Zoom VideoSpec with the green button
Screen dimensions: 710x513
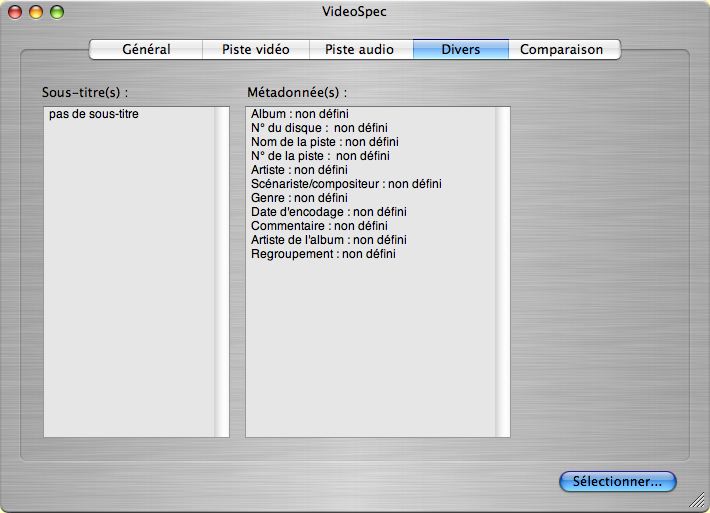pyautogui.click(x=57, y=12)
